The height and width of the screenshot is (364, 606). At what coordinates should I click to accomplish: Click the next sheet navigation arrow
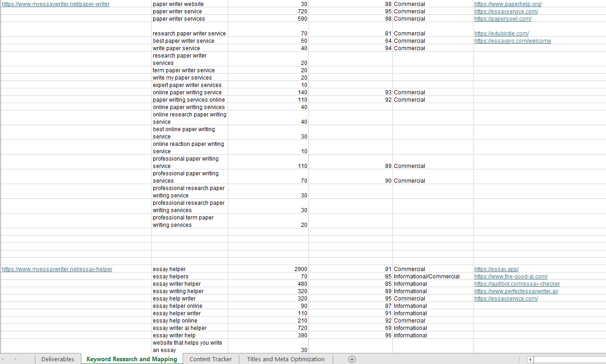click(15, 359)
